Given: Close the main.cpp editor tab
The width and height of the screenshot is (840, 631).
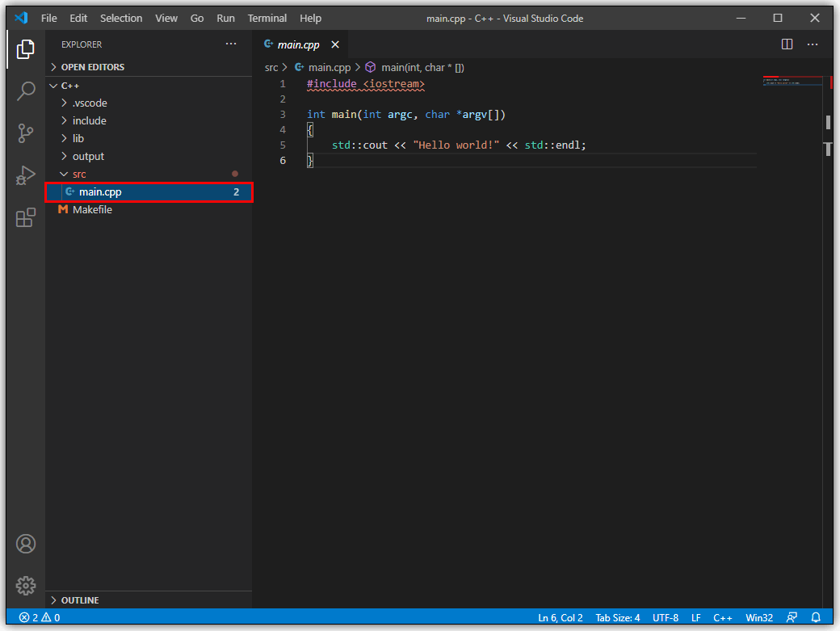Looking at the screenshot, I should point(335,44).
